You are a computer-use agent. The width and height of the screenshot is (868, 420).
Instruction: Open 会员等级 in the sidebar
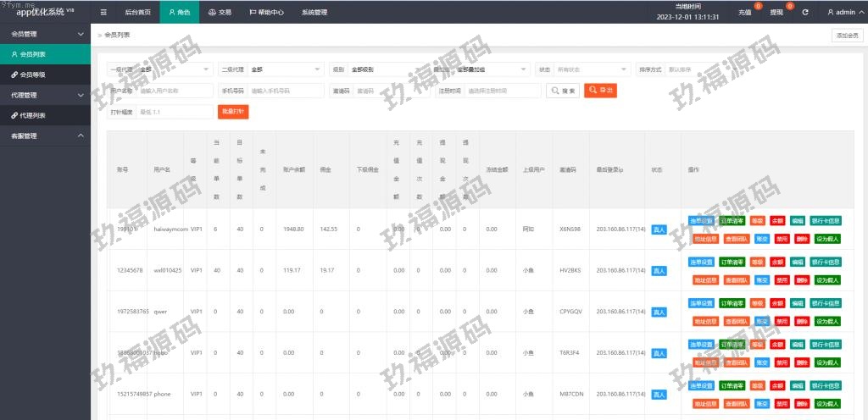point(34,75)
